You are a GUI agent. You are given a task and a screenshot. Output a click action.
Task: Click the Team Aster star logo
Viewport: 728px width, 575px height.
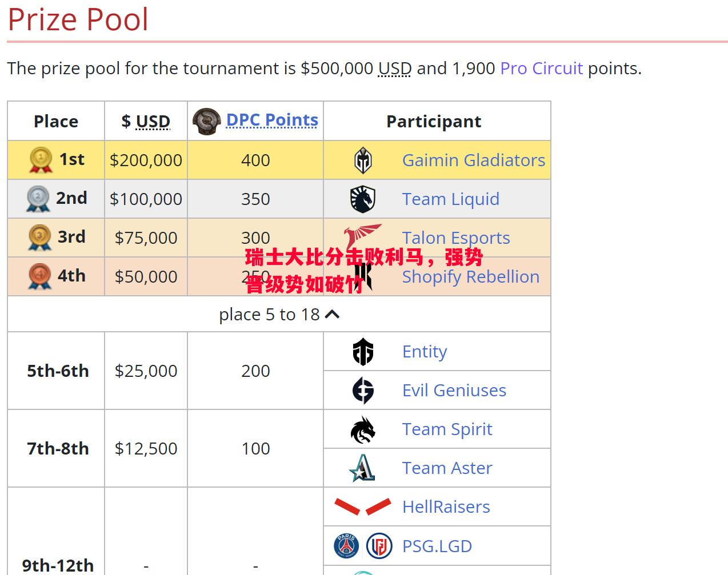pyautogui.click(x=363, y=468)
